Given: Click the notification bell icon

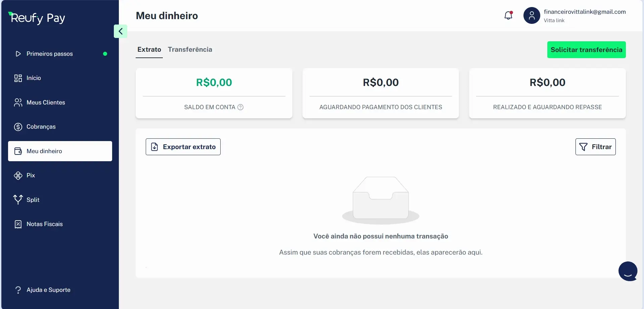Looking at the screenshot, I should click(x=508, y=15).
